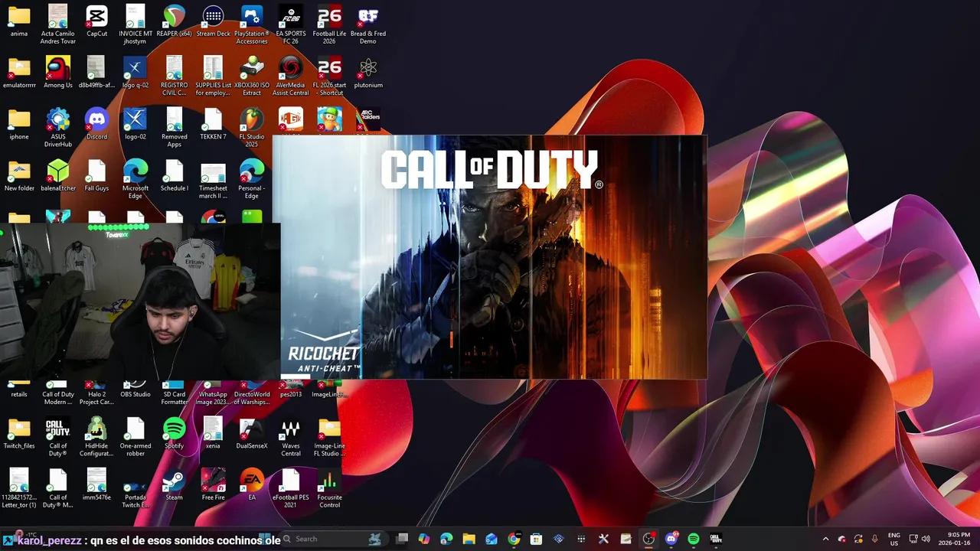This screenshot has width=980, height=551.
Task: Select eFootball PES 2021 shortcut
Action: point(291,488)
